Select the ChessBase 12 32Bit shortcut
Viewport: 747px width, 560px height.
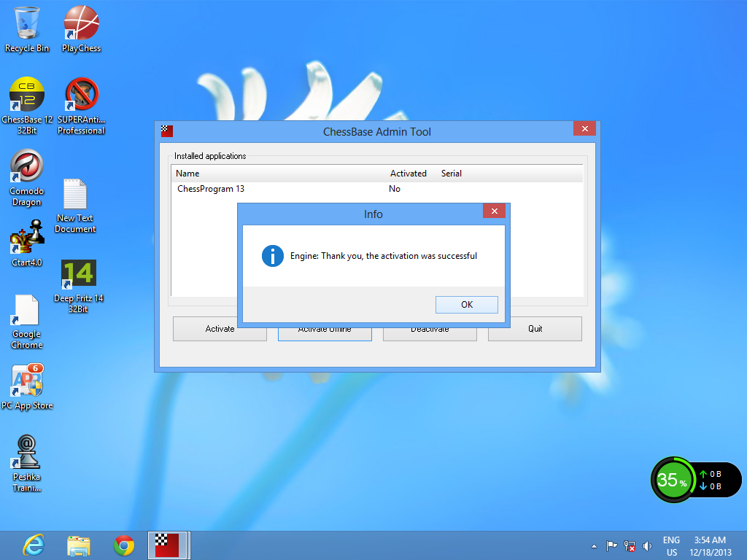click(x=27, y=106)
